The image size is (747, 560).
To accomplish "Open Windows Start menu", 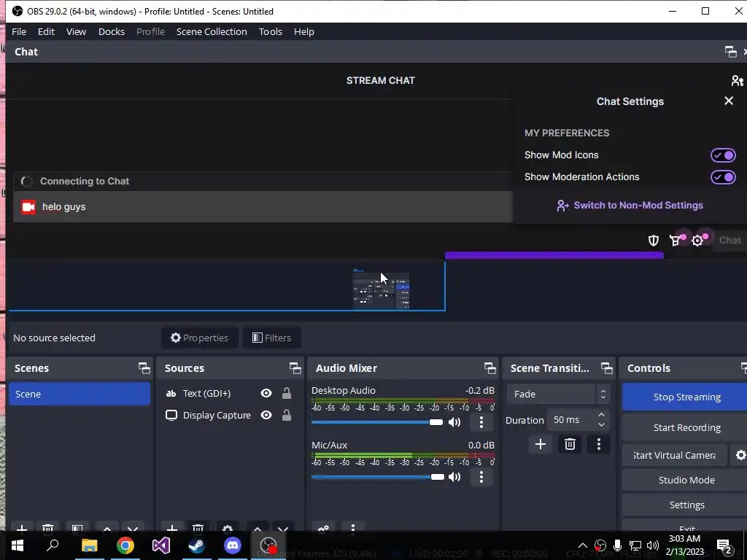I will [x=18, y=545].
